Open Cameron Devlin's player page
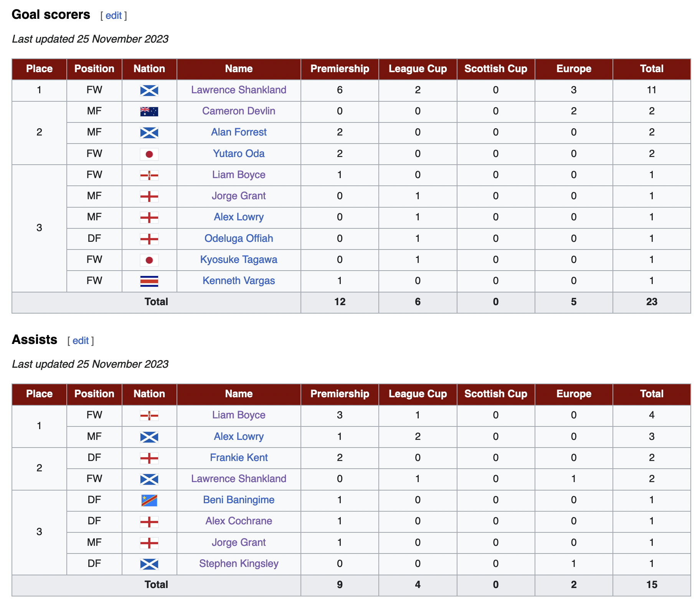 239,111
